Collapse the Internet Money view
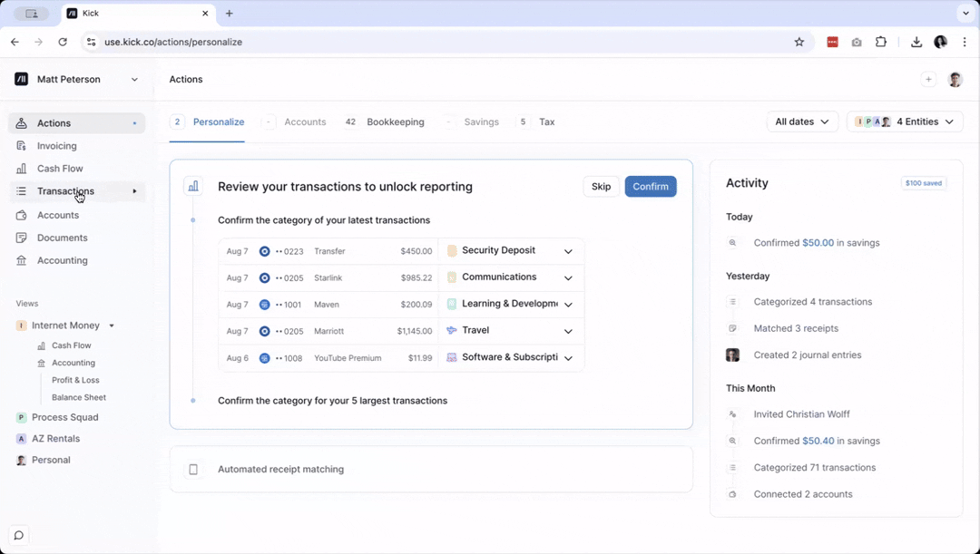This screenshot has width=980, height=554. coord(112,326)
